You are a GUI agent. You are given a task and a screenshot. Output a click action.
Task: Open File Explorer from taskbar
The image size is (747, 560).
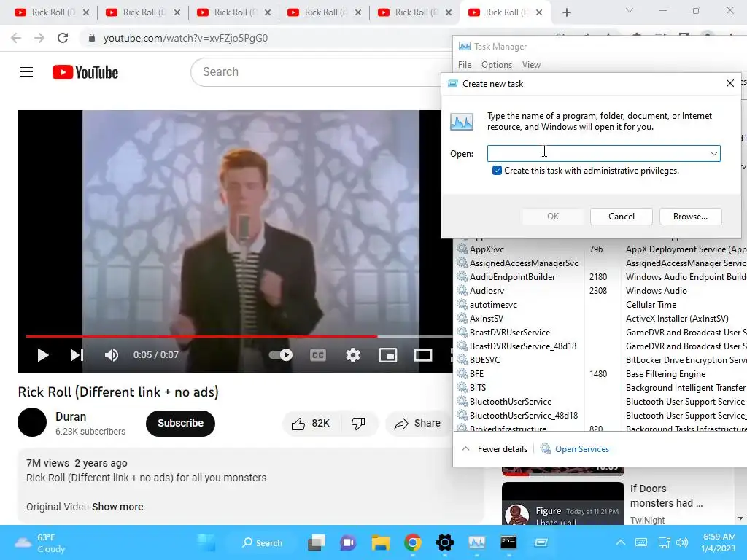point(381,542)
